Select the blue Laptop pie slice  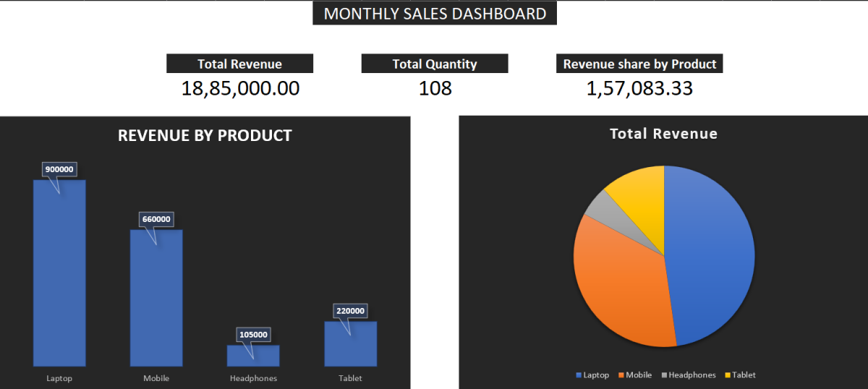[x=712, y=253]
